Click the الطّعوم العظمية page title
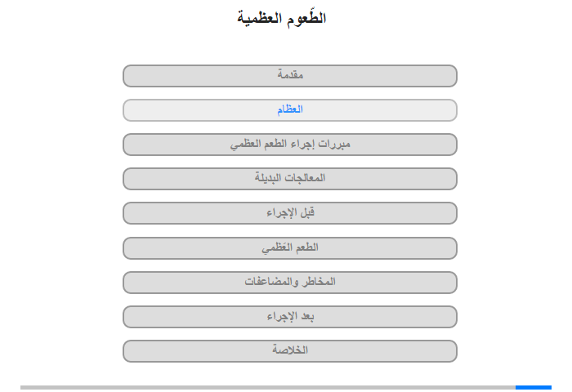 [x=282, y=18]
